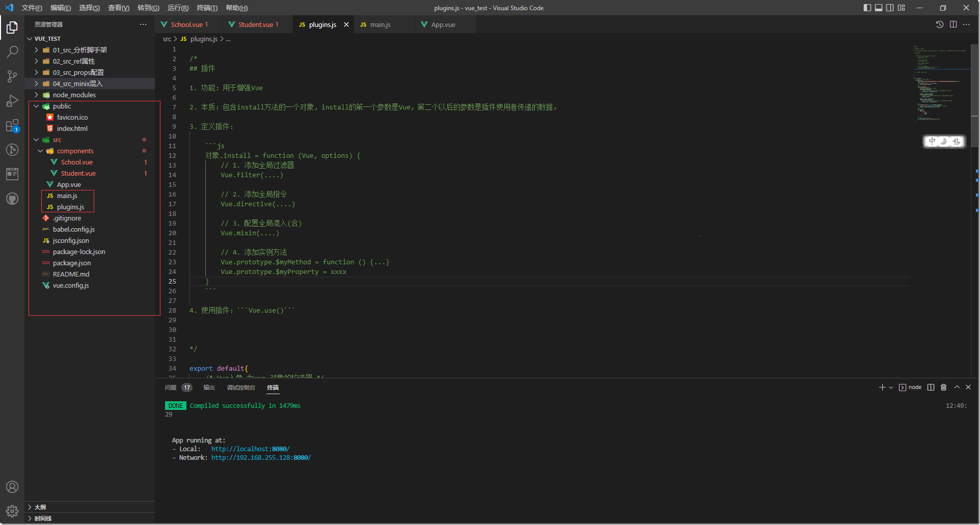Open the GitHub view icon in activity bar
Image resolution: width=980 pixels, height=525 pixels.
pyautogui.click(x=12, y=199)
